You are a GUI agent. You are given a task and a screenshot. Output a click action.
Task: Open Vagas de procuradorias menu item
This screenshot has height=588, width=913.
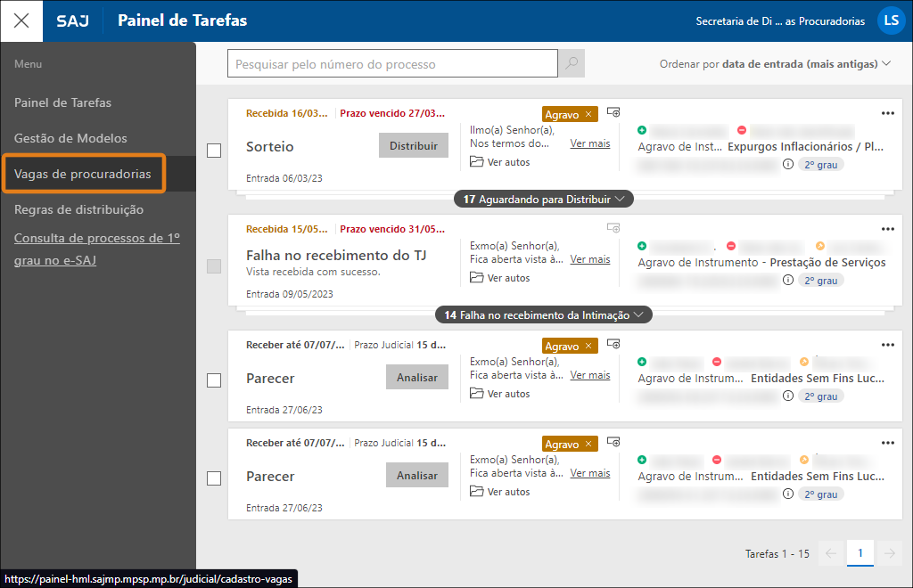83,174
